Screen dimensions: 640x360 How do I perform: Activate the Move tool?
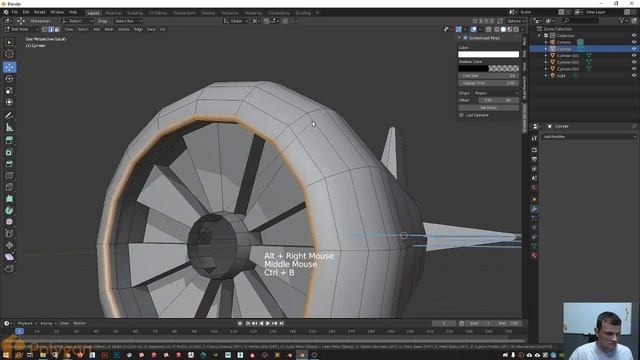(x=9, y=67)
